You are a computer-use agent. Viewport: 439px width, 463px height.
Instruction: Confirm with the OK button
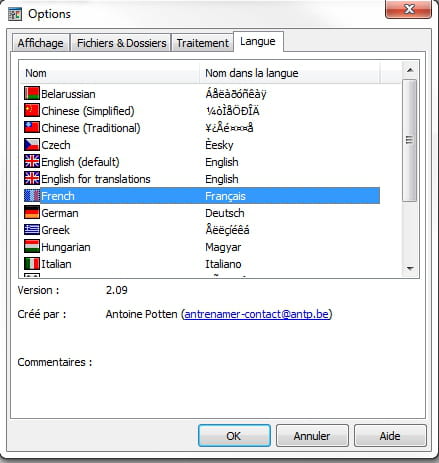click(x=234, y=436)
